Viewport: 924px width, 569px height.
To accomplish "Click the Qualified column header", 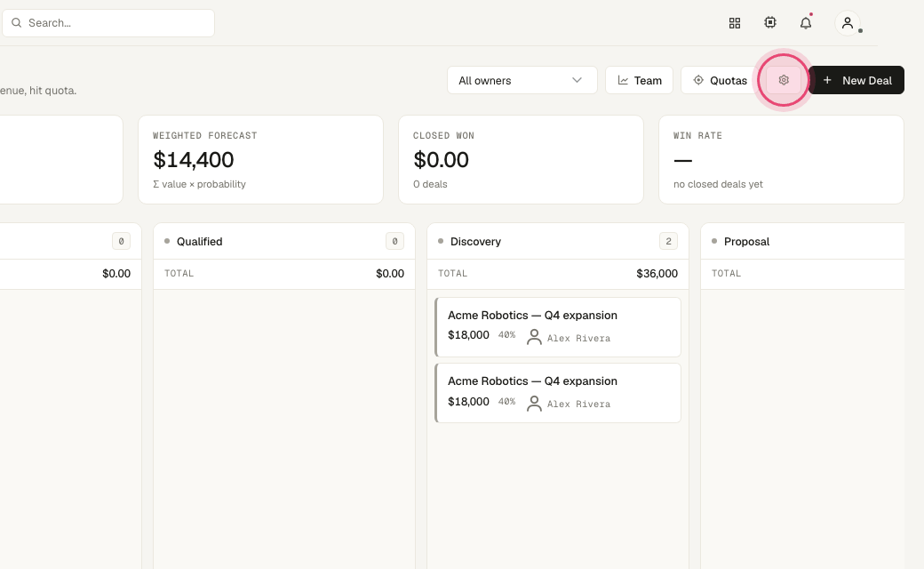I will [x=284, y=241].
